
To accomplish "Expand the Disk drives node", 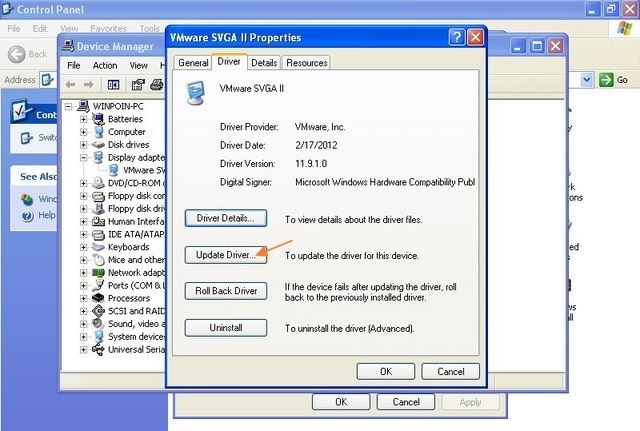I will (84, 145).
